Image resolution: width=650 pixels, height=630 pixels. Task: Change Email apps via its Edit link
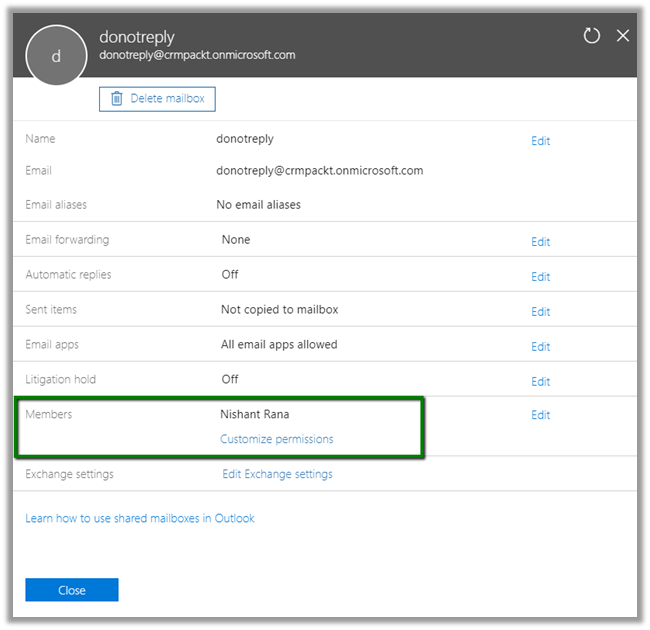[x=540, y=347]
